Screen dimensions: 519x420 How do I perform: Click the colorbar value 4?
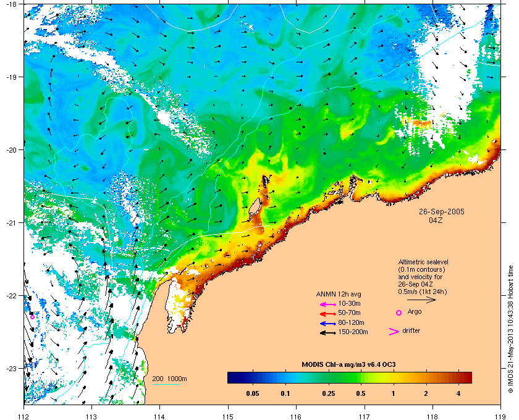458,393
